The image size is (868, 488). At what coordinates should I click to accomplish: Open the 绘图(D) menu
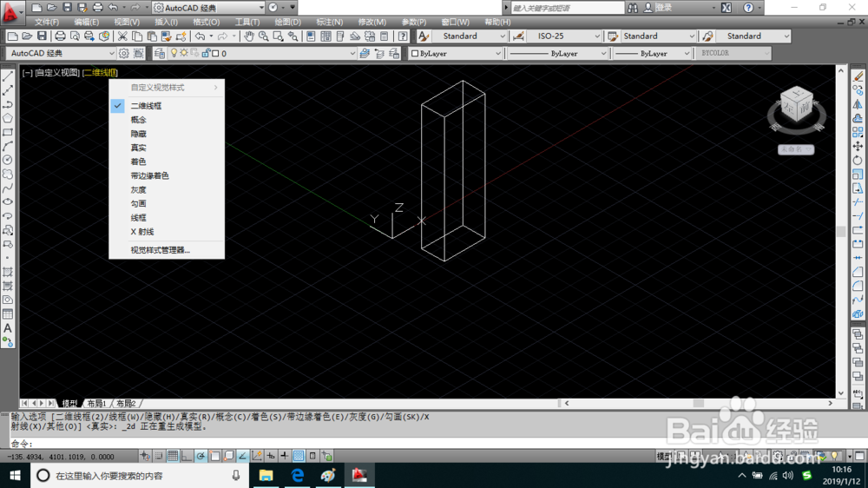point(288,23)
